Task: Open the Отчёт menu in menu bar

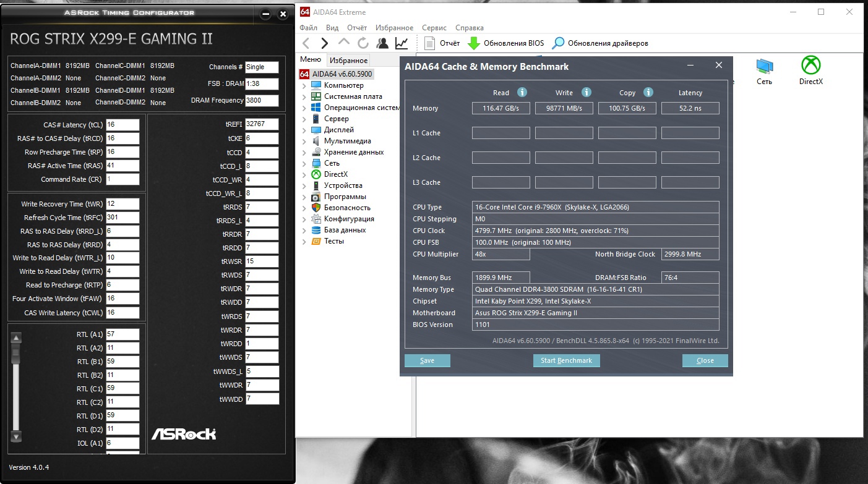Action: tap(357, 28)
